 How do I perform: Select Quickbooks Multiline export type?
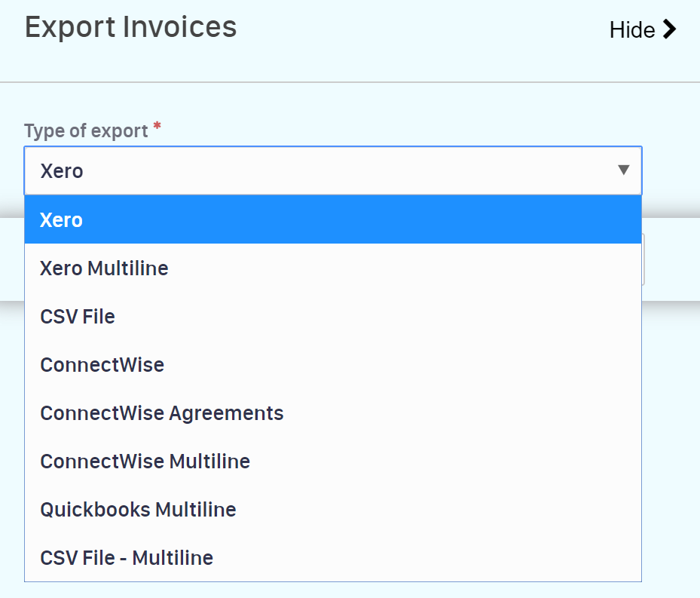[138, 510]
